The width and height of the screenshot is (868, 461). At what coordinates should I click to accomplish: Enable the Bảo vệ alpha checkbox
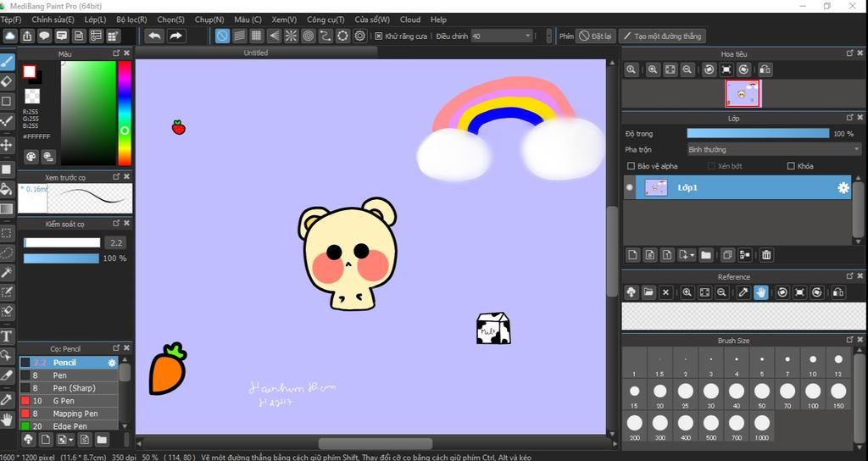[630, 166]
